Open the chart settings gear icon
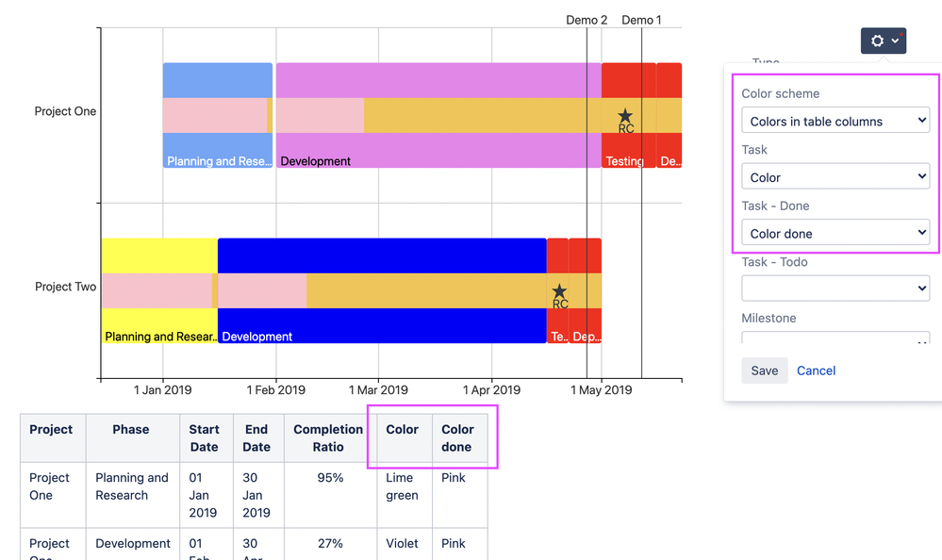Viewport: 942px width, 560px height. tap(877, 41)
